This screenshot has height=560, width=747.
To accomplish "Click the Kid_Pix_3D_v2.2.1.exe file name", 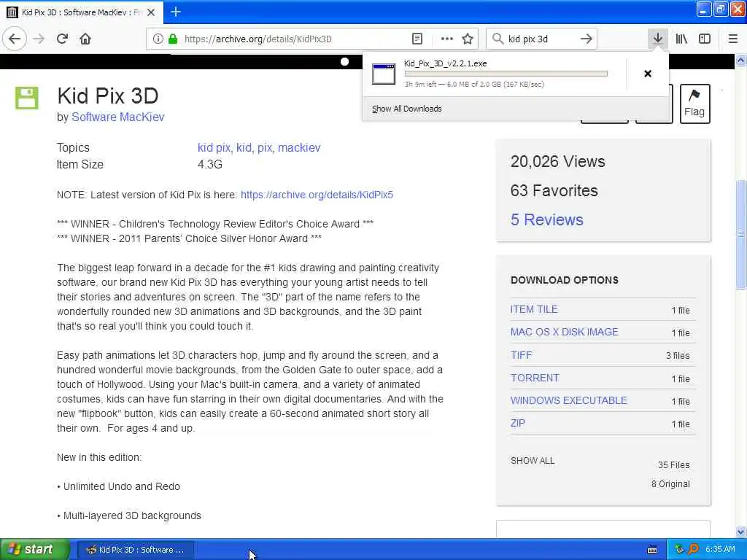I will [x=446, y=63].
